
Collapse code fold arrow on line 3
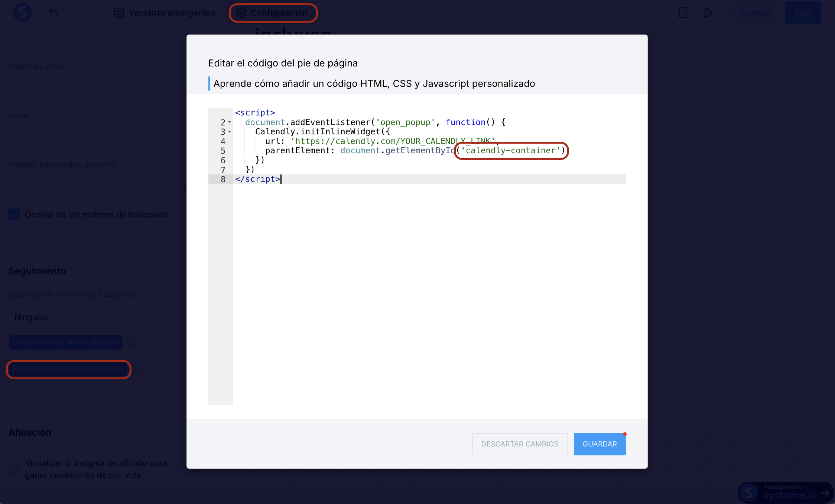click(x=230, y=132)
